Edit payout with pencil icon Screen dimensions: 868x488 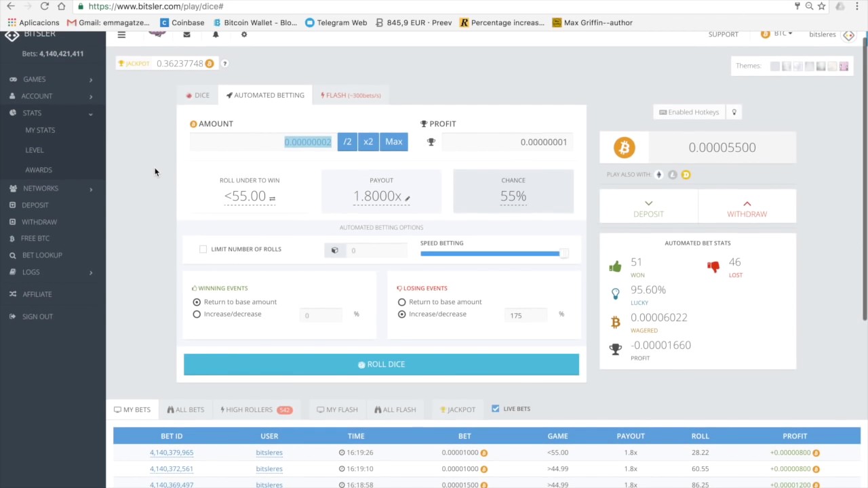coord(407,199)
